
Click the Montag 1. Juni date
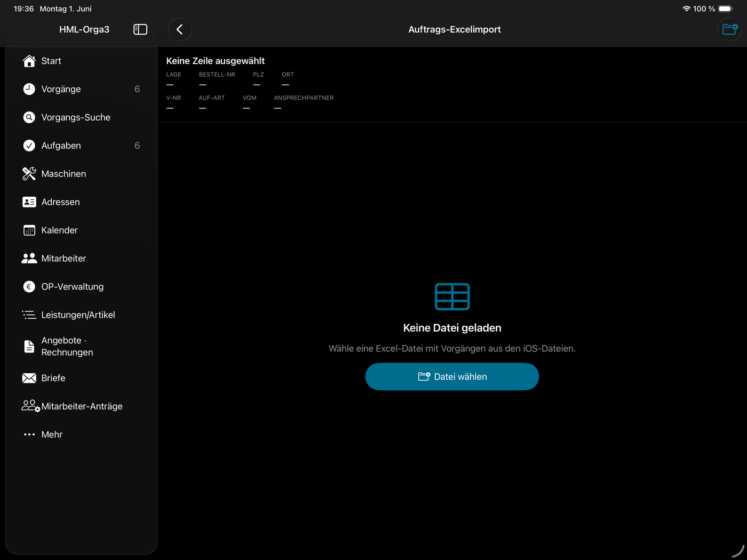66,9
